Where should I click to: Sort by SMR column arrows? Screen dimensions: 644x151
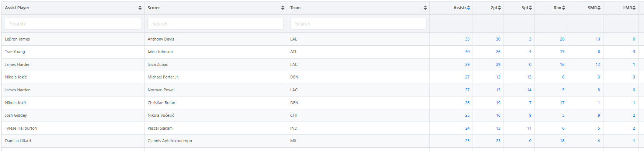[599, 8]
